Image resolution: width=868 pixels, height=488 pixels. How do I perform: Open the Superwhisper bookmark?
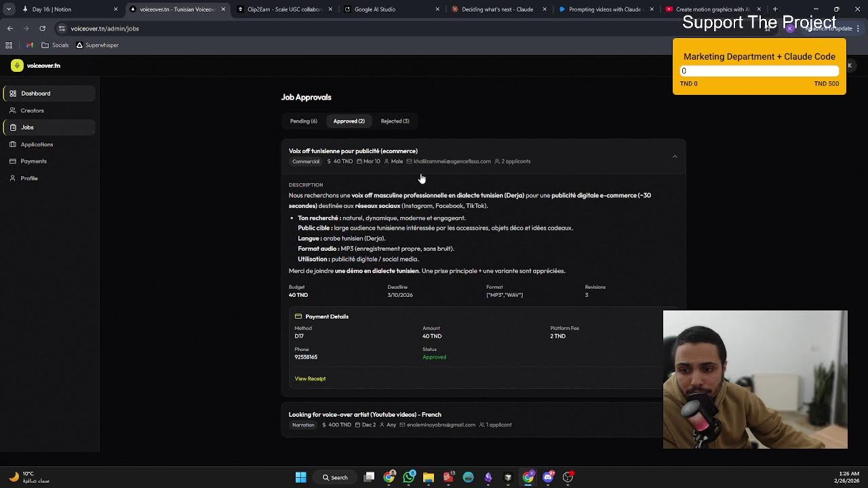[x=97, y=45]
